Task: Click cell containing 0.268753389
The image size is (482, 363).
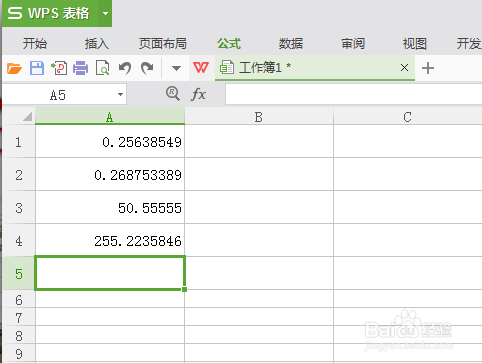Action: tap(110, 175)
